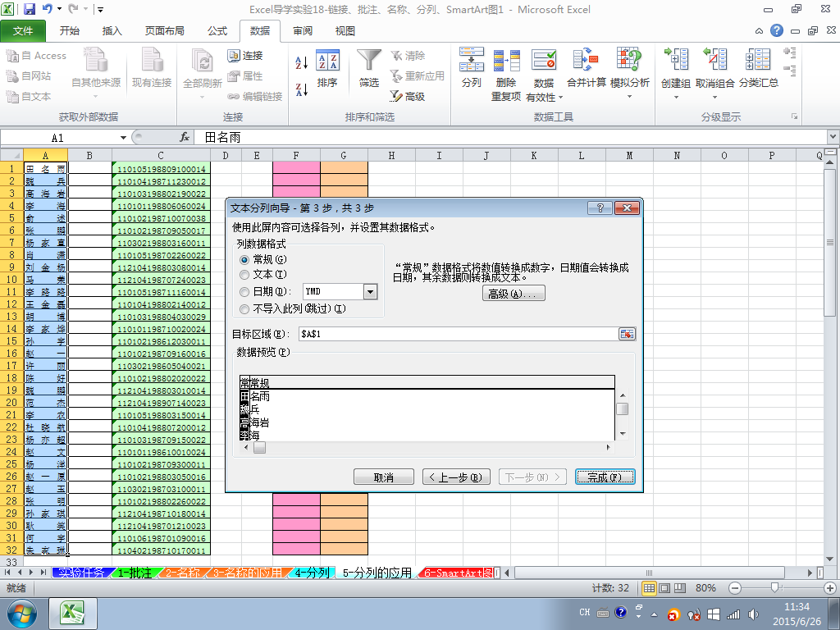The image size is (840, 630).
Task: Select the Date (日期) radio button
Action: tap(244, 292)
